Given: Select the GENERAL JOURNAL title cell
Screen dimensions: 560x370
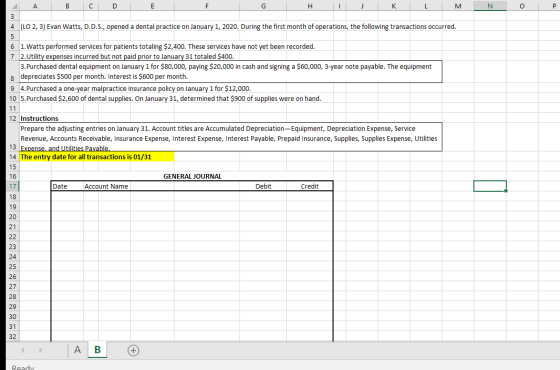Looking at the screenshot, I should click(x=192, y=176).
